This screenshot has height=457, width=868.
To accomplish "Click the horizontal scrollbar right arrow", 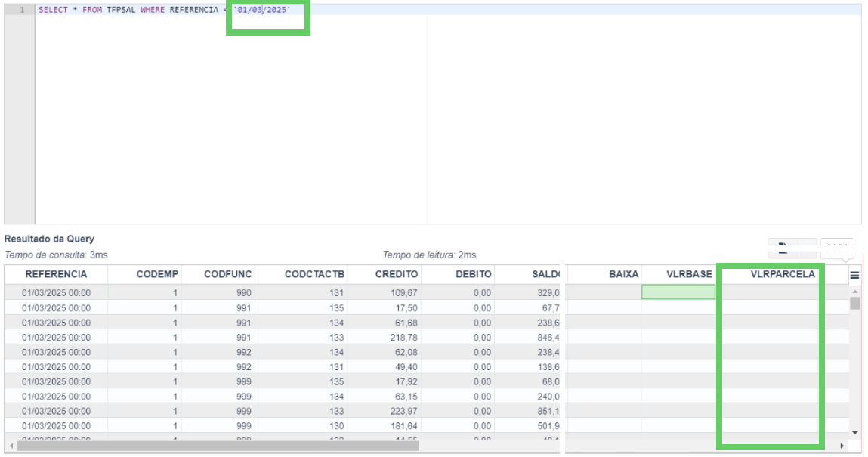I will (842, 446).
